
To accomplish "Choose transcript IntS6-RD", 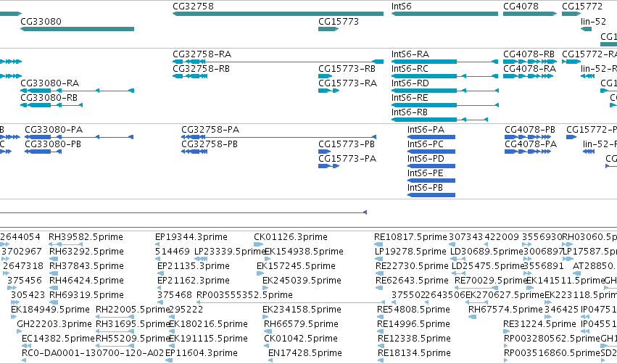I will coord(410,83).
